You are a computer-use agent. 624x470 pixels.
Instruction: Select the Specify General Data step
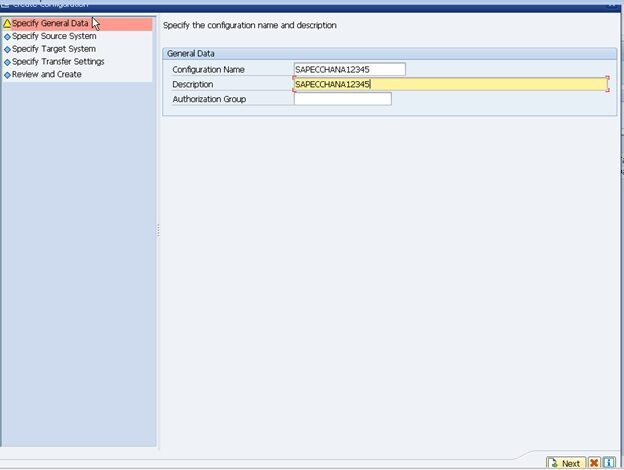coord(50,23)
